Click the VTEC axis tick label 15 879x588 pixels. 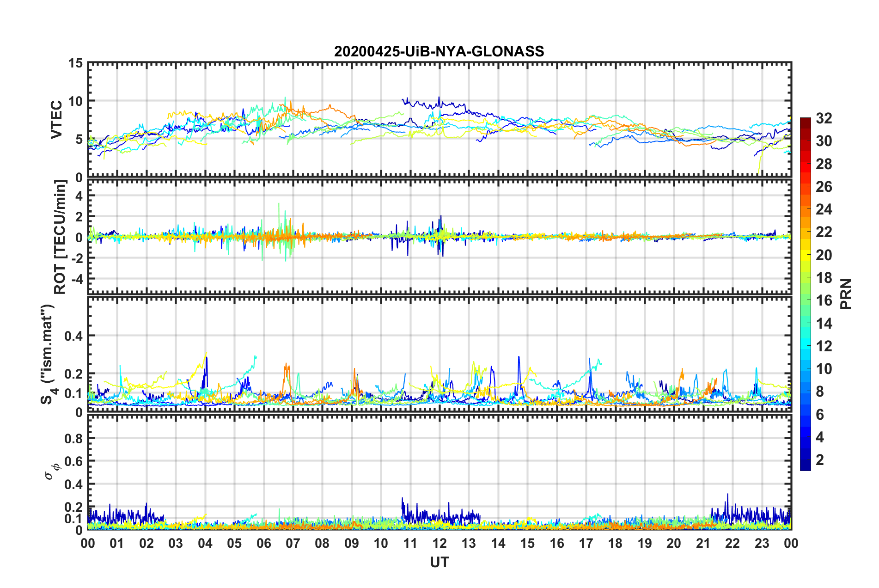[x=76, y=63]
